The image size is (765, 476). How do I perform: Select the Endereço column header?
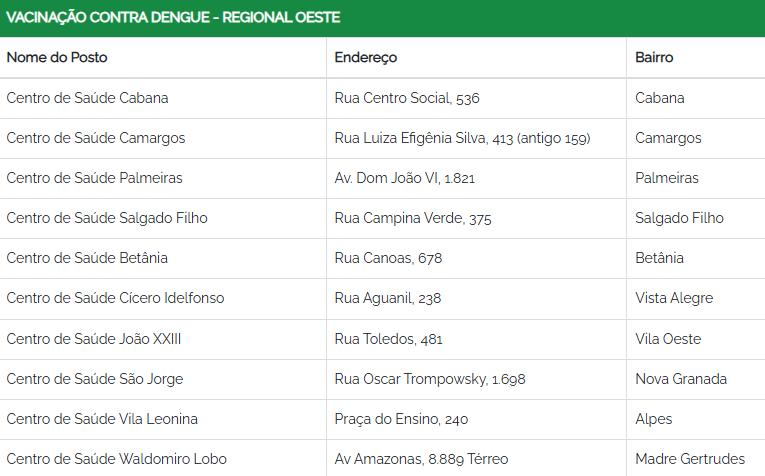click(366, 58)
